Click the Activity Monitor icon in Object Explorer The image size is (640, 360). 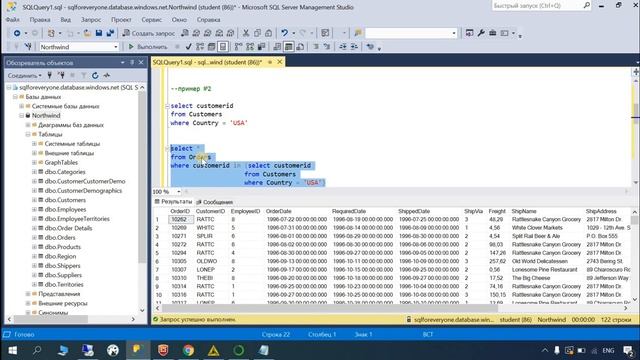click(107, 76)
